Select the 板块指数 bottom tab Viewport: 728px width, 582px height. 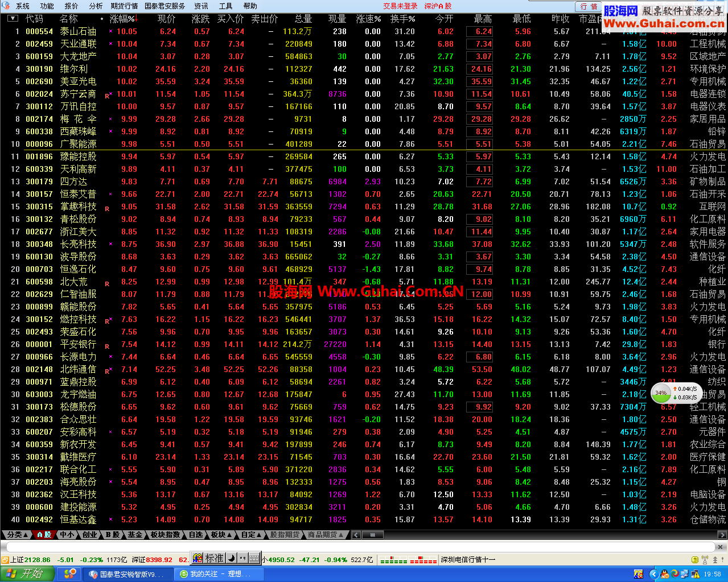(x=166, y=535)
